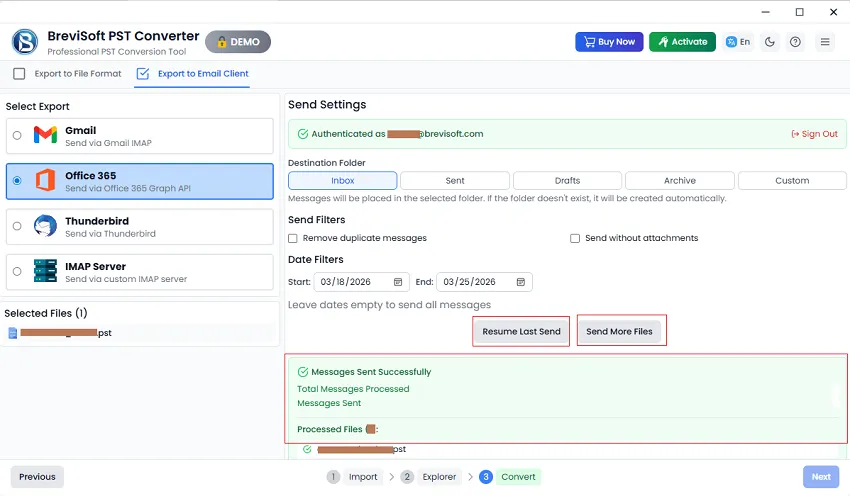Click the Export to File Format checkbox icon

tap(19, 74)
